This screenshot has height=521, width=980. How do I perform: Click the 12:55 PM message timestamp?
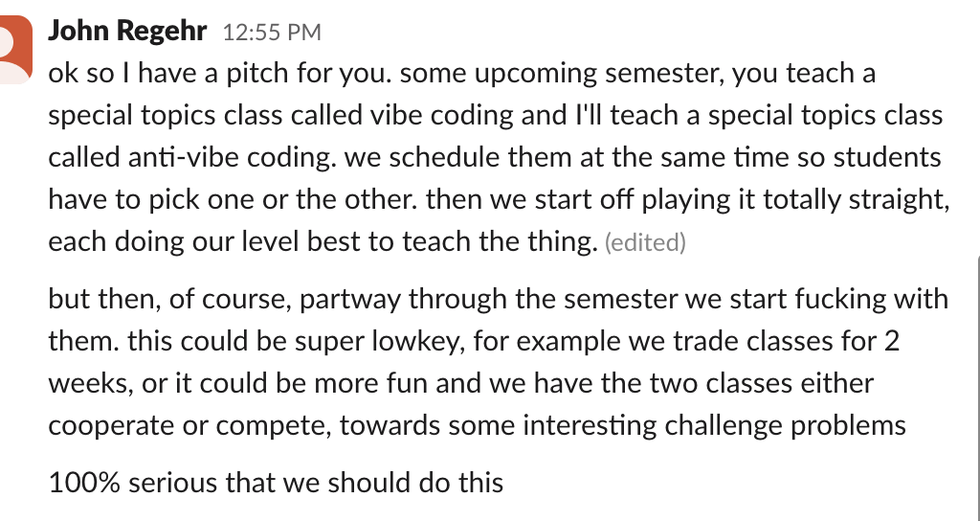point(272,33)
